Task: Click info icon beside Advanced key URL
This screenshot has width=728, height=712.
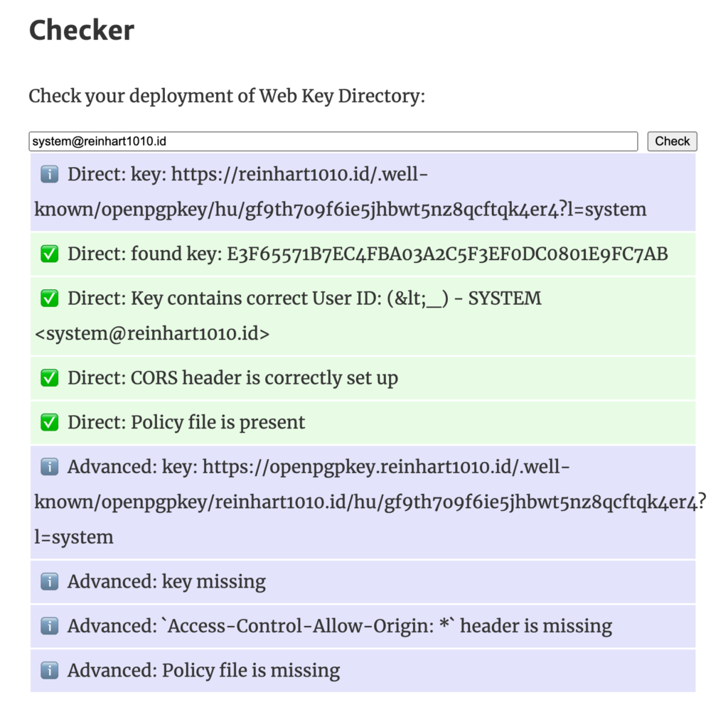Action: click(x=49, y=467)
